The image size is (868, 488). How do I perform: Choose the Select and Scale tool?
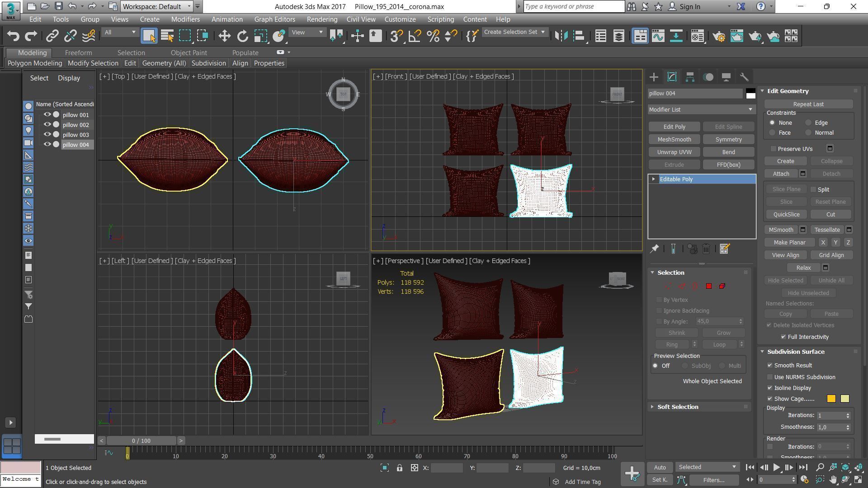click(x=260, y=36)
